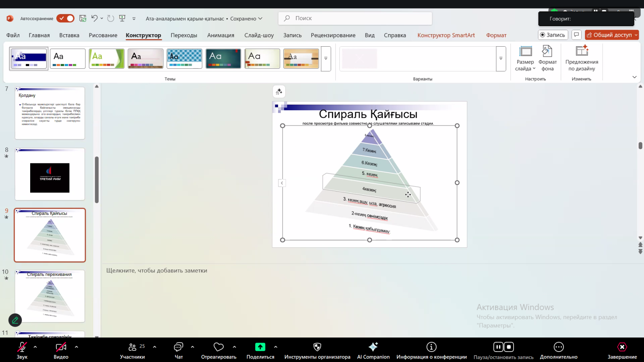Toggle AutoSave switch off
The image size is (644, 362).
point(65,19)
